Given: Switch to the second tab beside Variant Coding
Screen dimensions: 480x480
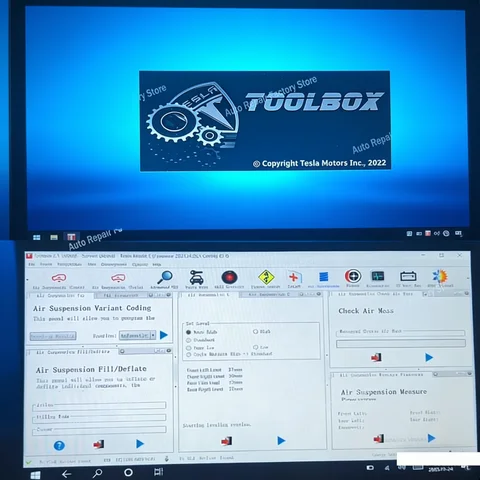Looking at the screenshot, I should [x=120, y=295].
